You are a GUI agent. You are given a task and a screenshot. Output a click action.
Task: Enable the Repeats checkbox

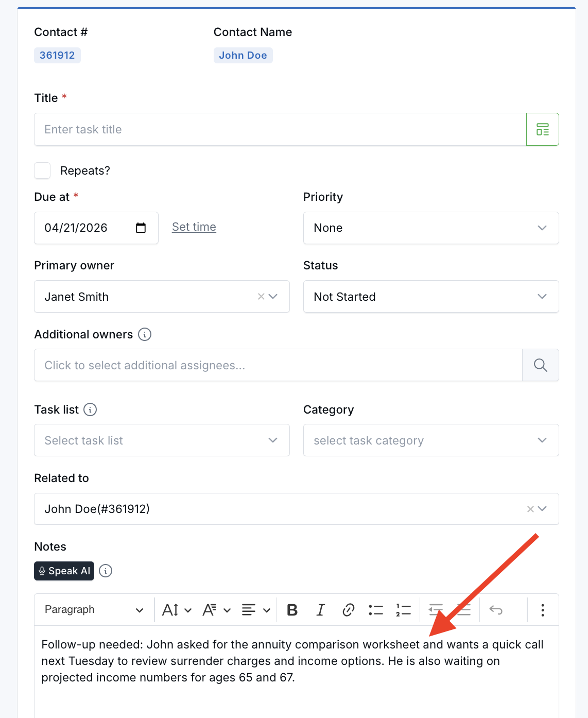point(42,170)
